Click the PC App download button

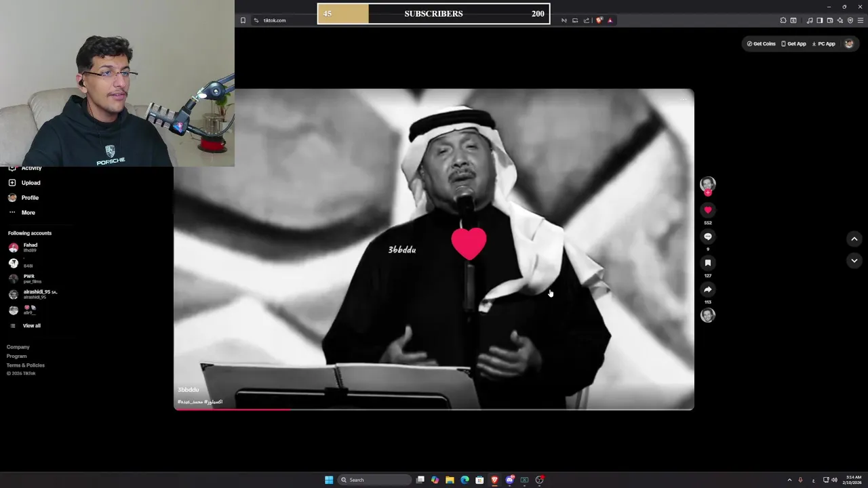click(823, 43)
